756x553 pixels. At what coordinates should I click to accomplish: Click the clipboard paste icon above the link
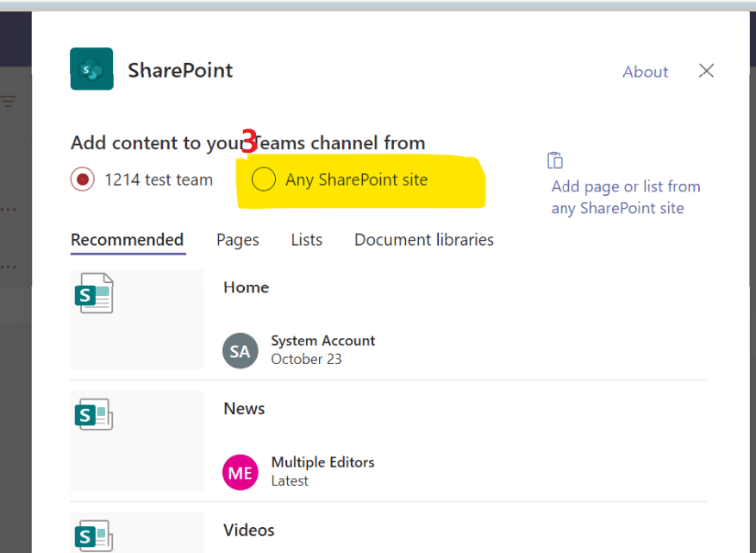[x=555, y=160]
